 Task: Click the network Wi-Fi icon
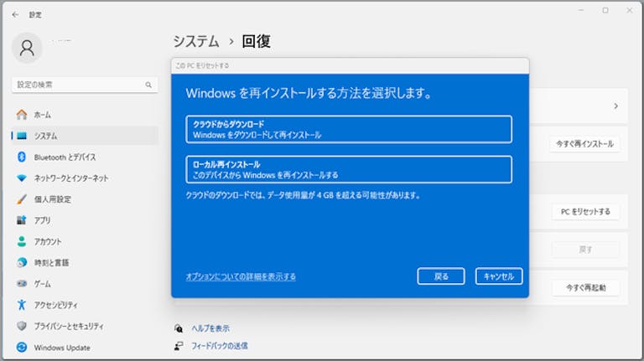(22, 178)
